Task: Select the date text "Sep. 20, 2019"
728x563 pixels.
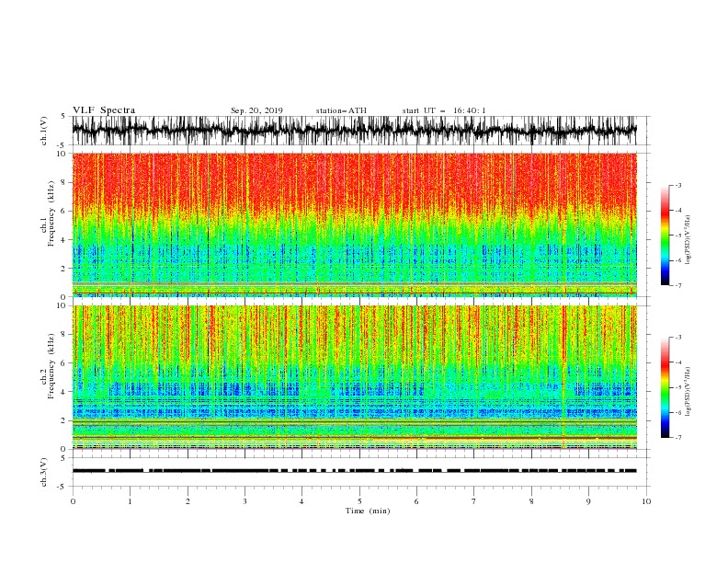Action: tap(256, 110)
